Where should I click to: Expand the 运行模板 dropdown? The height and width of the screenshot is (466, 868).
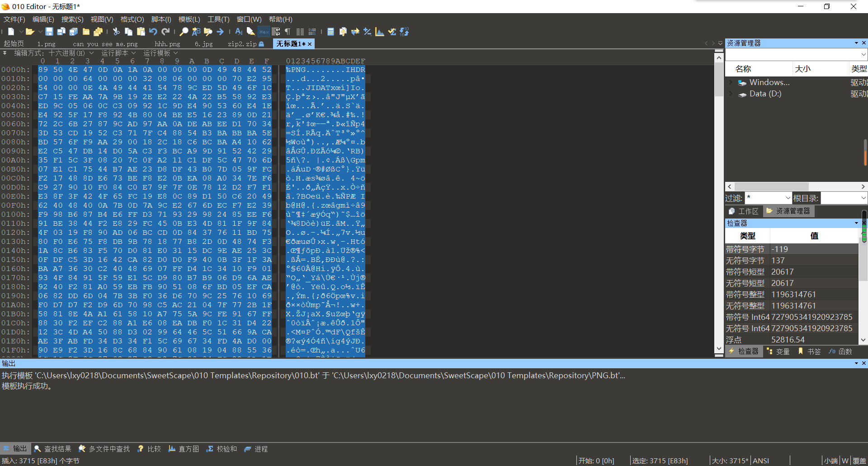160,53
